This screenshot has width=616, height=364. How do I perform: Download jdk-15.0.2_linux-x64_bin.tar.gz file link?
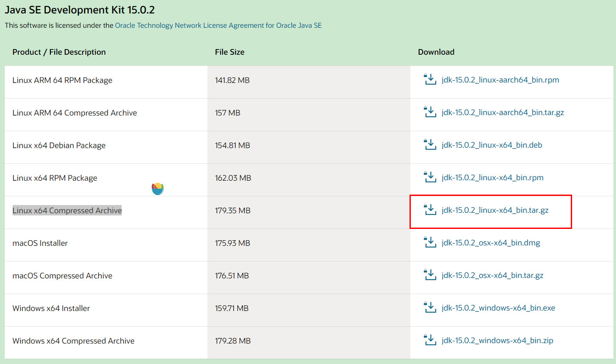pos(495,211)
